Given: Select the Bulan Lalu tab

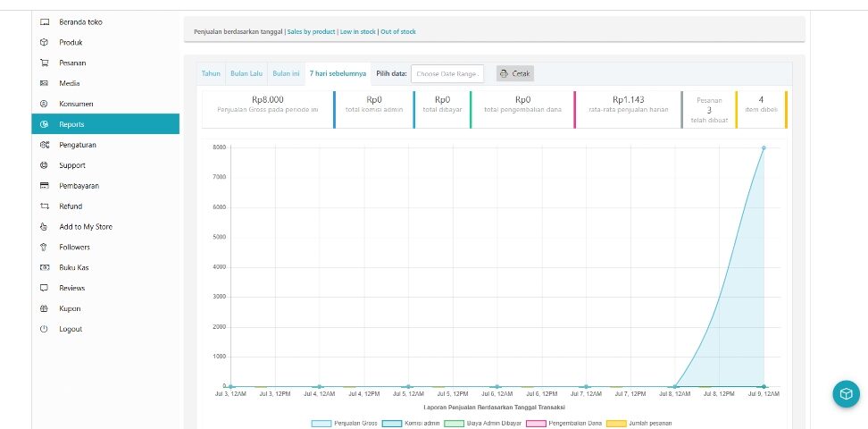Looking at the screenshot, I should point(246,73).
